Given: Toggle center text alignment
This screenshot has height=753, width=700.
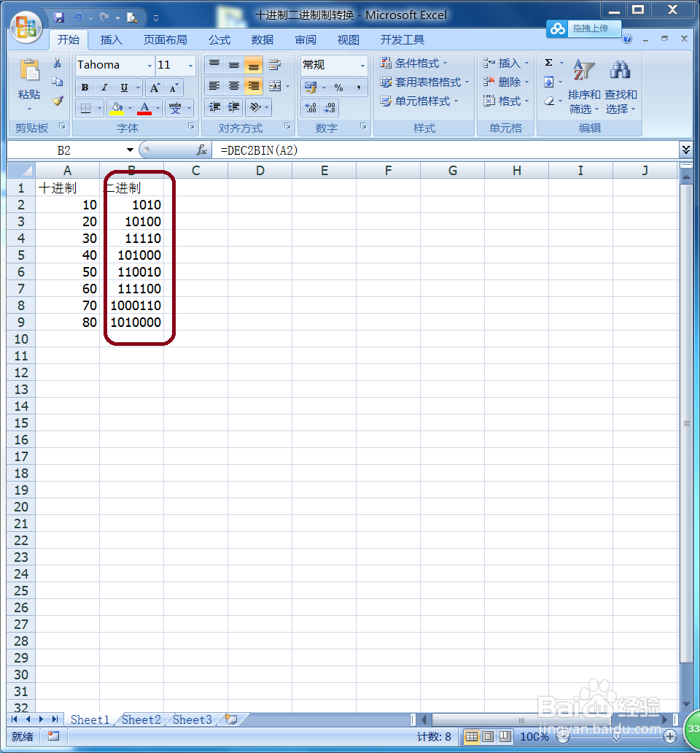Looking at the screenshot, I should pos(233,86).
